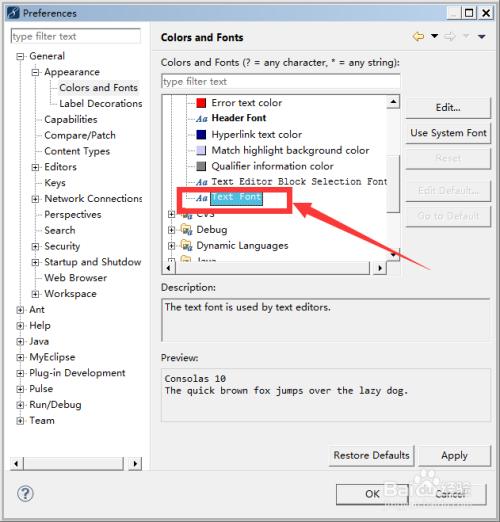Expand the Debug category in the fonts list
This screenshot has height=522, width=500.
171,230
